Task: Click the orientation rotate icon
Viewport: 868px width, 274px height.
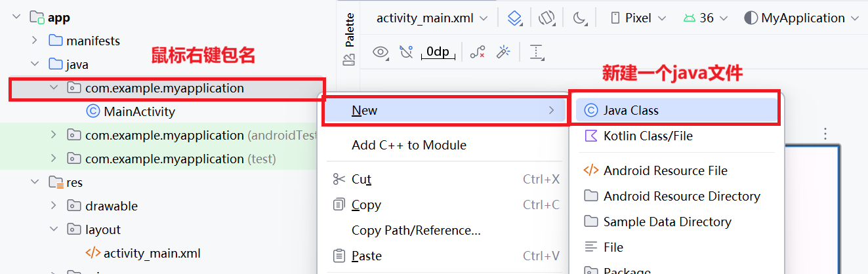Action: (x=547, y=18)
